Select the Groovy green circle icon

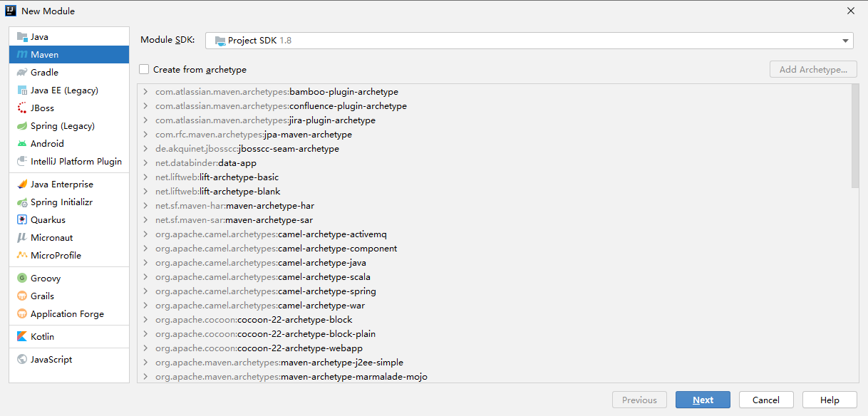(x=22, y=278)
